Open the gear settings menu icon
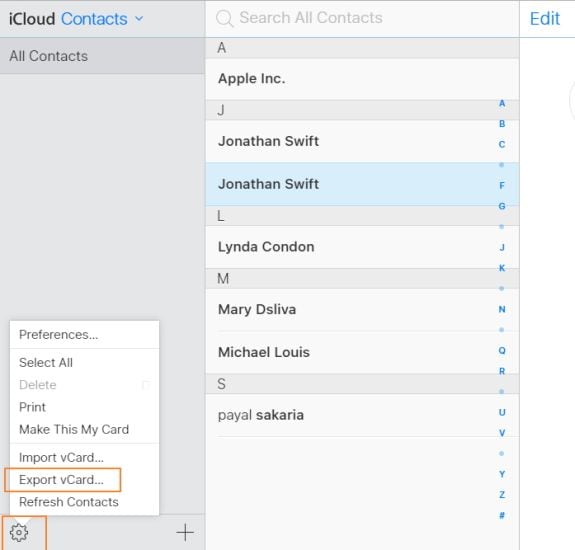Screen dimensions: 575x550 click(x=19, y=532)
